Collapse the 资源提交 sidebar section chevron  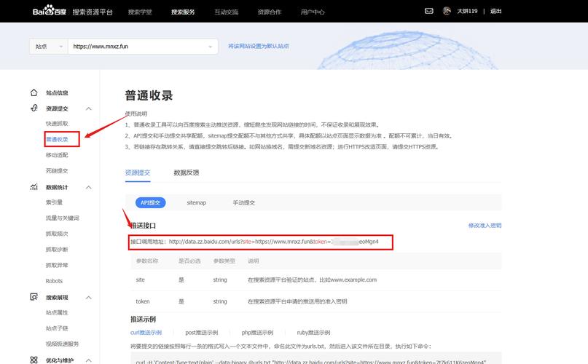89,108
